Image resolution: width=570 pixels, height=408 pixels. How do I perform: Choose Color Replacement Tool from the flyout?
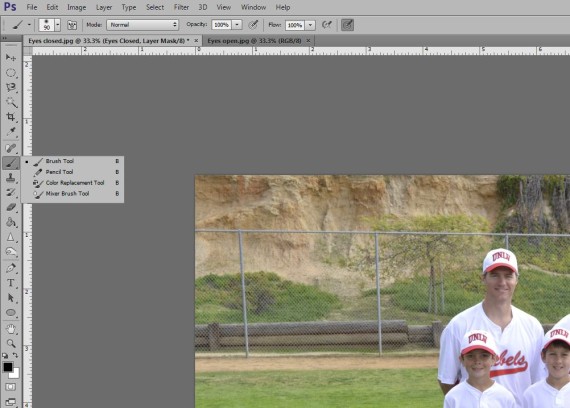coord(73,183)
